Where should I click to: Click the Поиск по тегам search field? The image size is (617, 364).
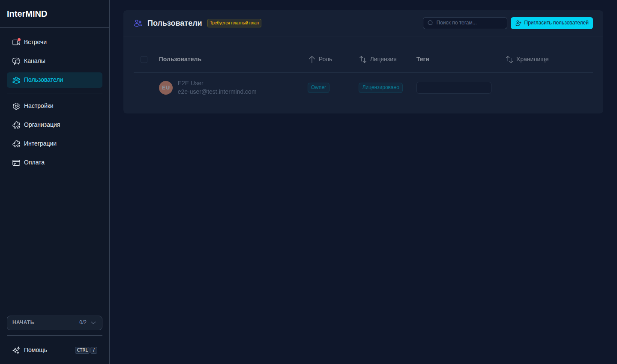point(465,23)
